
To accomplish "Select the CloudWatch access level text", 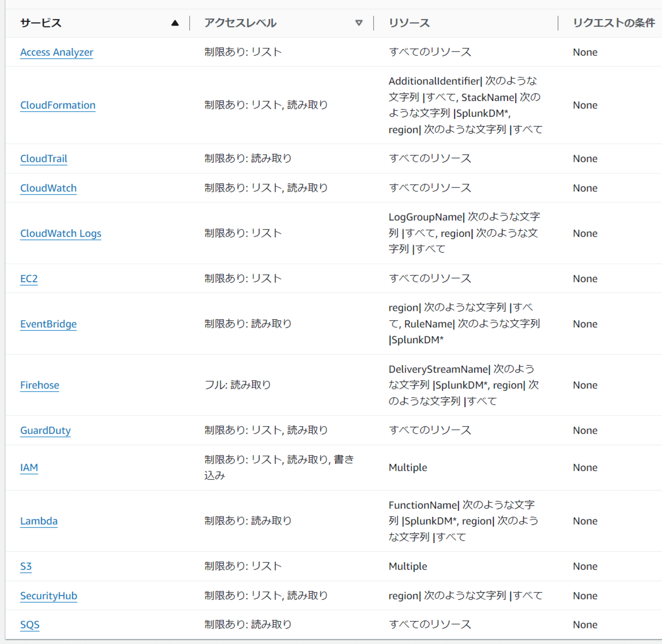I will click(x=266, y=188).
